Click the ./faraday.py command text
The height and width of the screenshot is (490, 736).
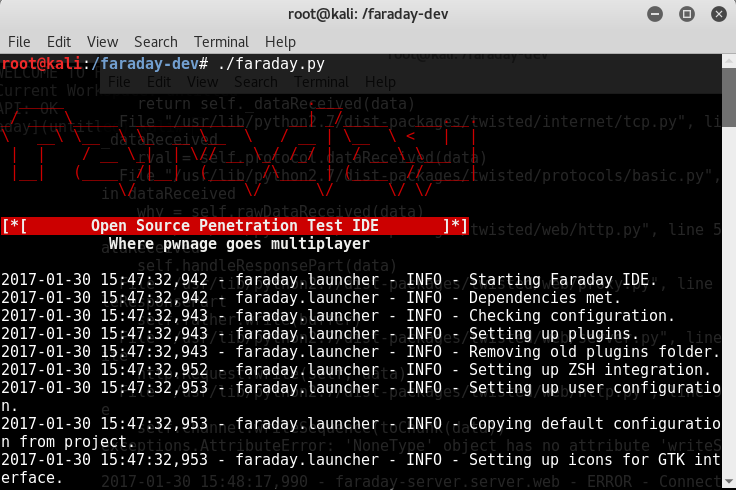pos(271,64)
